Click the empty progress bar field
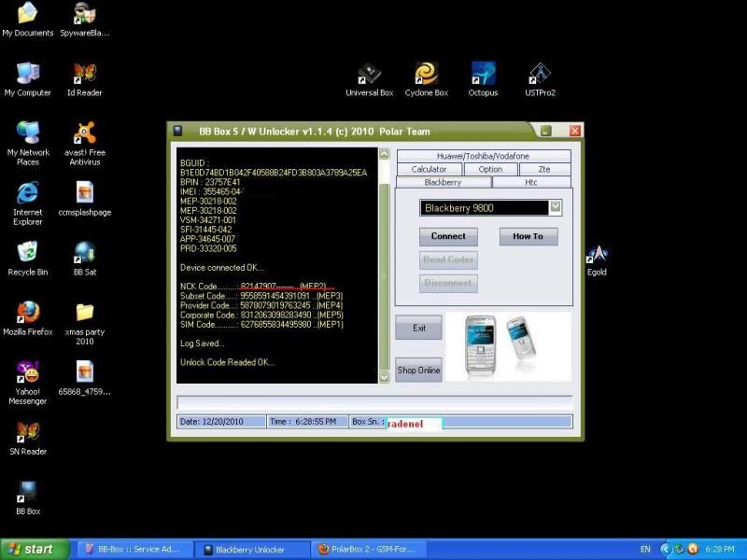747x560 pixels. pyautogui.click(x=374, y=402)
